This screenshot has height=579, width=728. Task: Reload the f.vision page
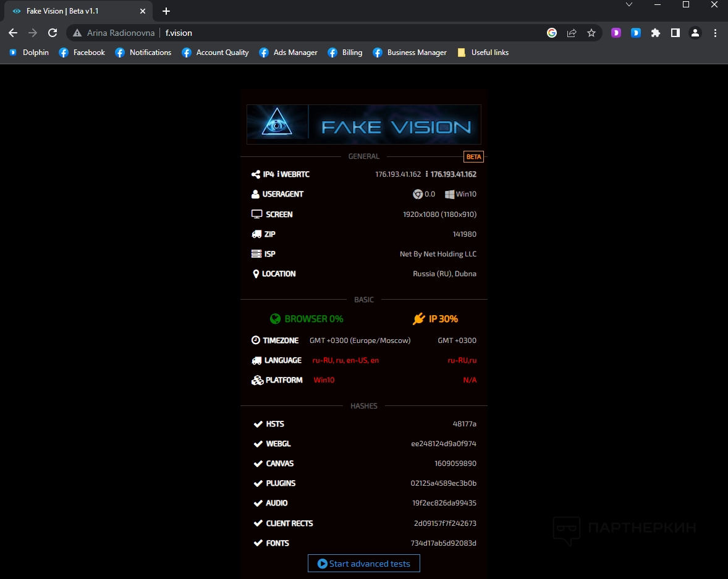(53, 33)
